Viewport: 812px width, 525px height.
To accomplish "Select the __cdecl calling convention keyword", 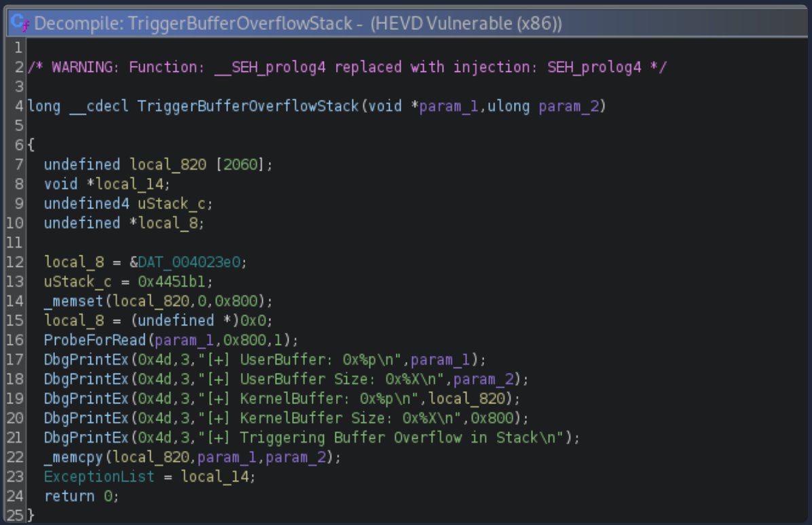I will 99,106.
